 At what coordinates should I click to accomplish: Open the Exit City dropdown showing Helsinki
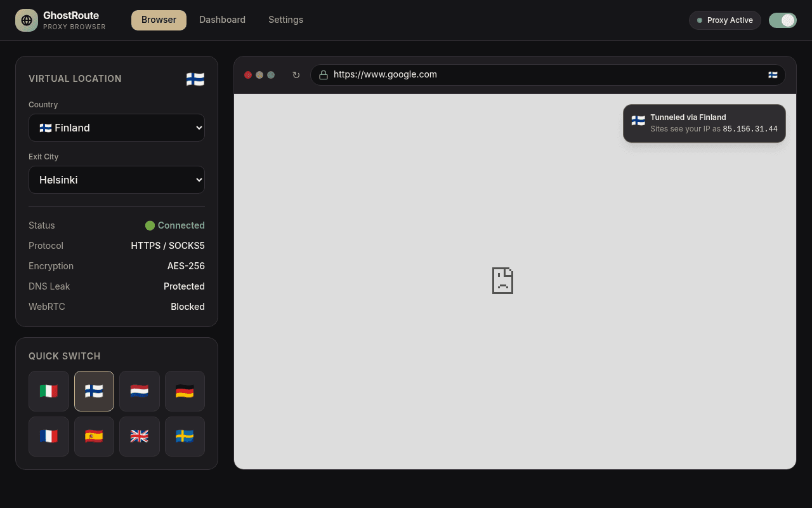[x=117, y=180]
